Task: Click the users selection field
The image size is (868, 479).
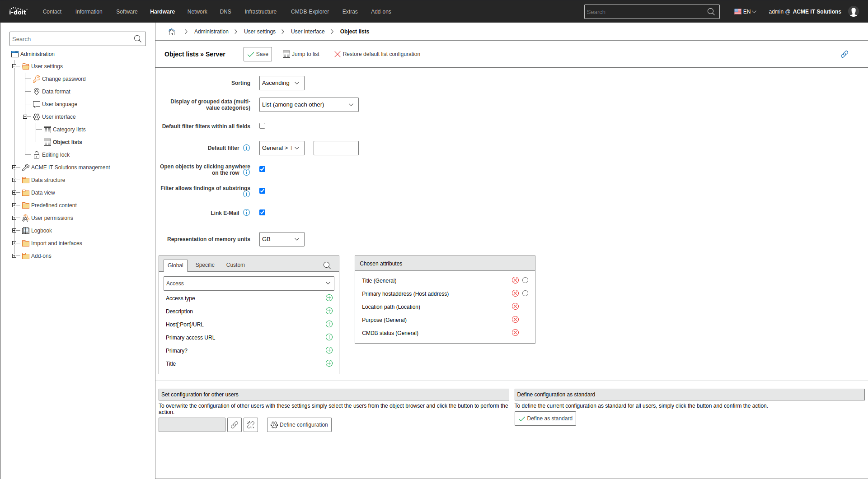Action: pos(192,425)
